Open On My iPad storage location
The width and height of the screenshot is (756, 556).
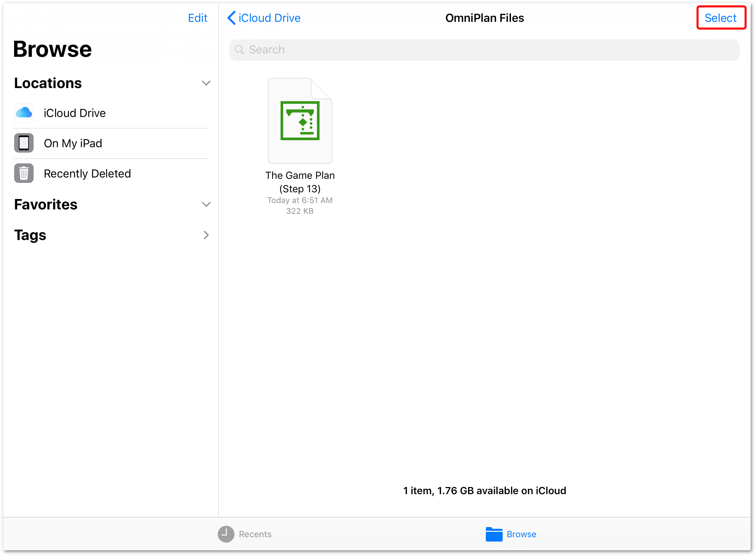[x=73, y=143]
